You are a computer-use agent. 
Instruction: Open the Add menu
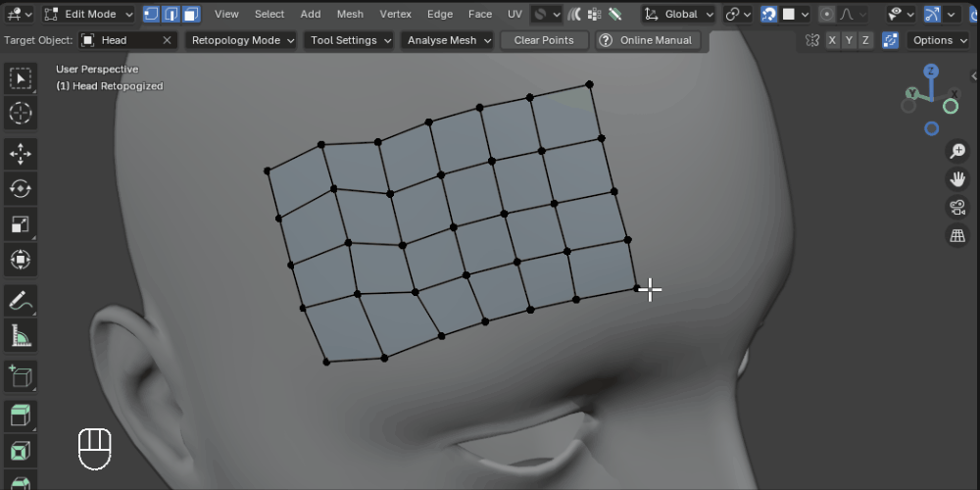[311, 14]
